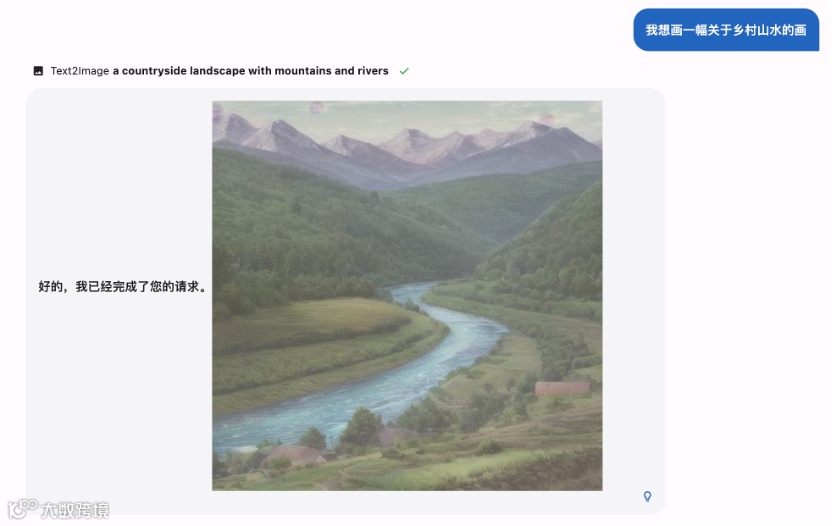Click the red-roofed barn in the picture
The height and width of the screenshot is (526, 832).
tap(562, 389)
